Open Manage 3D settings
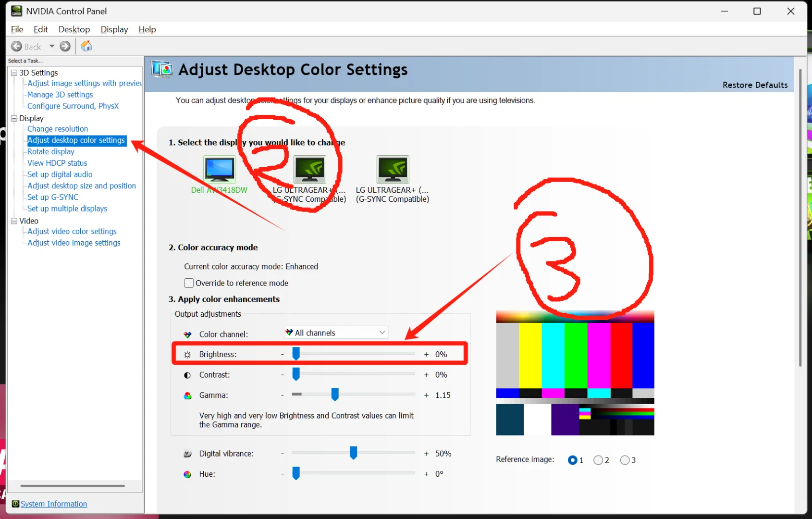 coord(60,95)
